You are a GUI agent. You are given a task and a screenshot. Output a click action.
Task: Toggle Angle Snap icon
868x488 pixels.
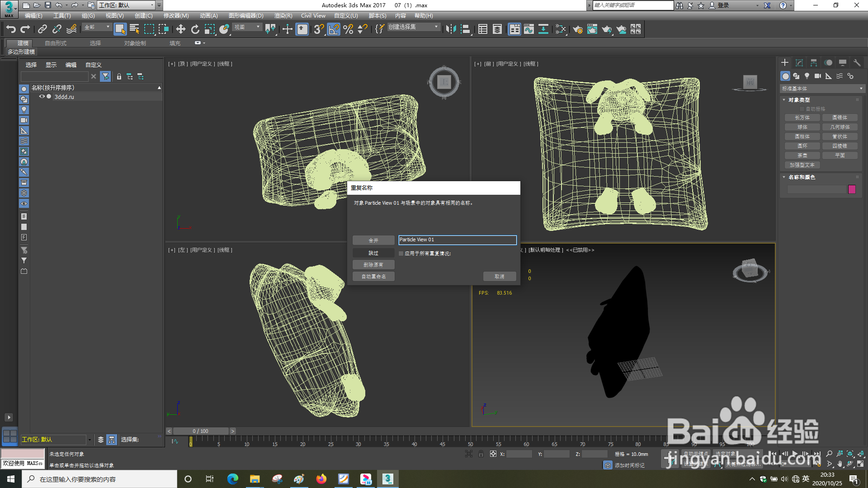[333, 29]
